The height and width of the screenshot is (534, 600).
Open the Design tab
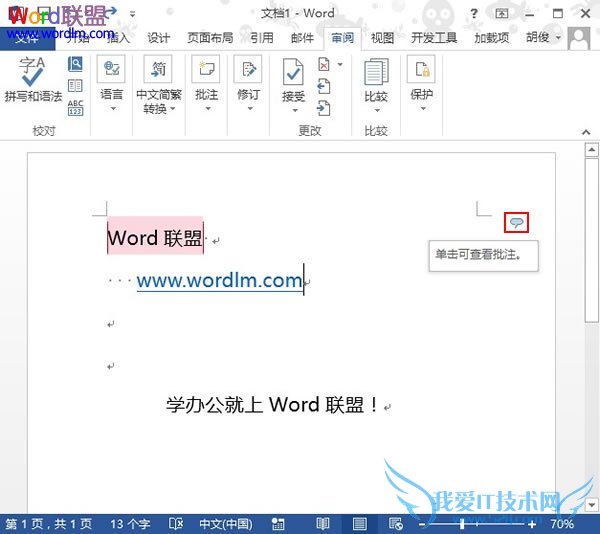158,37
